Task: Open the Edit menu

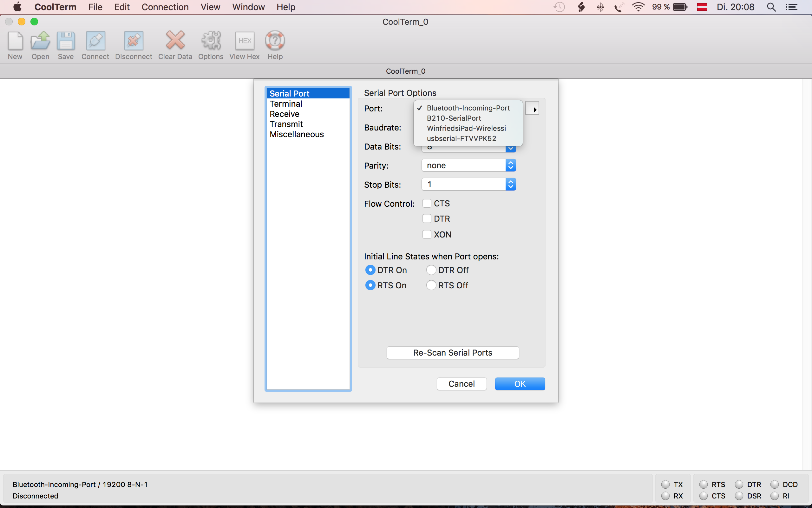Action: (x=122, y=7)
